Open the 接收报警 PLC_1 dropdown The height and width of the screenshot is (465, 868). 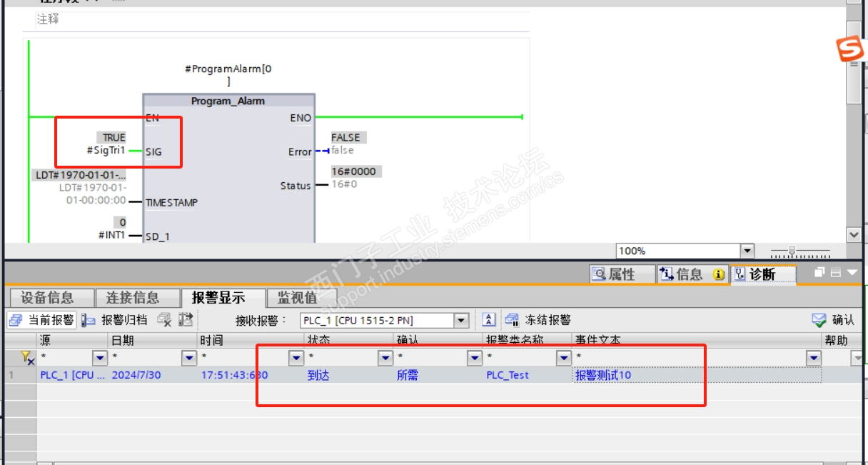(x=461, y=321)
